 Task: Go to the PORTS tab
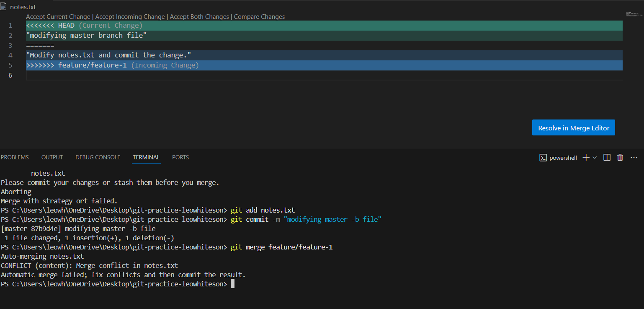(x=180, y=157)
